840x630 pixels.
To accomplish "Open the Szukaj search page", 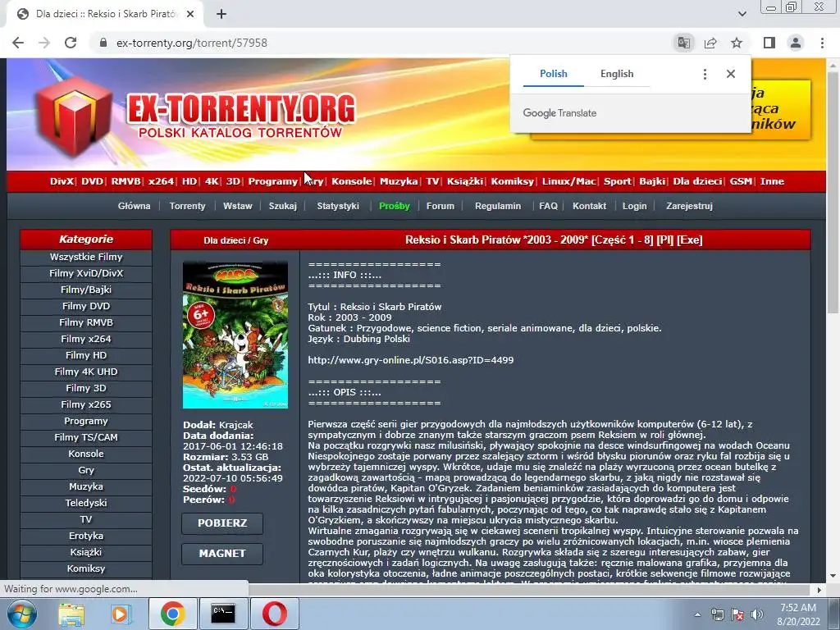I will point(282,206).
